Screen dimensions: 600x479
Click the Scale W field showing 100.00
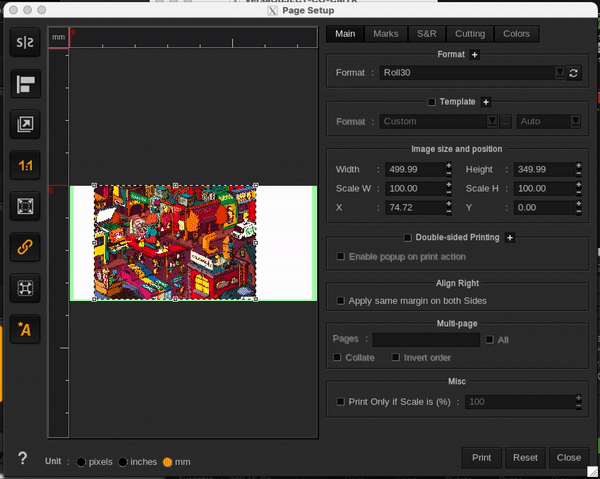tap(415, 189)
